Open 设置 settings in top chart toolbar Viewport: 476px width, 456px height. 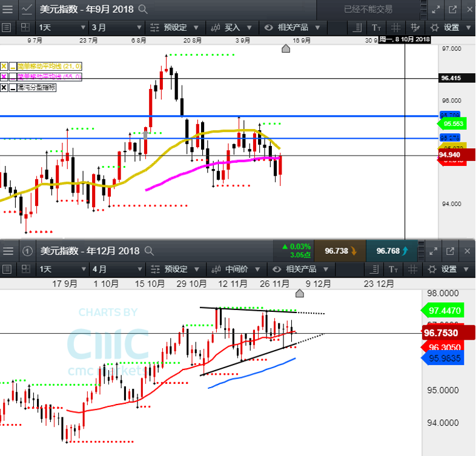tap(451, 28)
